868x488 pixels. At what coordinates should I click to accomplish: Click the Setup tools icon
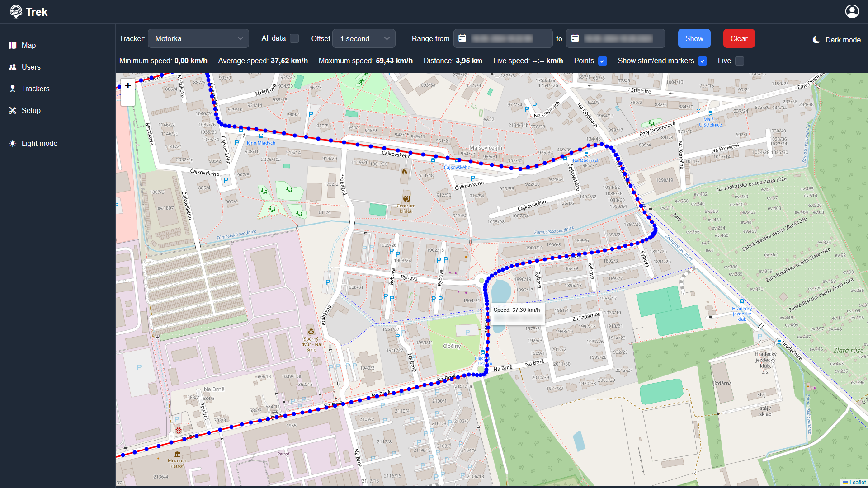pos(13,110)
